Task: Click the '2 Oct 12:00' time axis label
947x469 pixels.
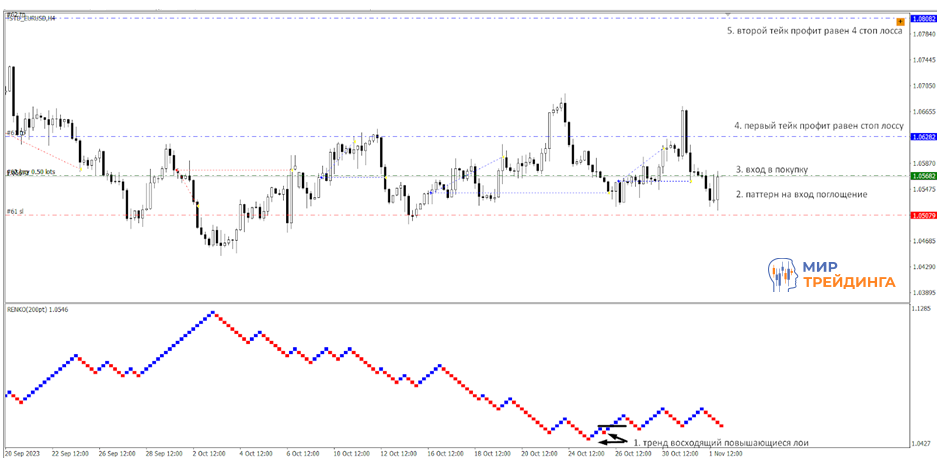Action: pos(211,454)
